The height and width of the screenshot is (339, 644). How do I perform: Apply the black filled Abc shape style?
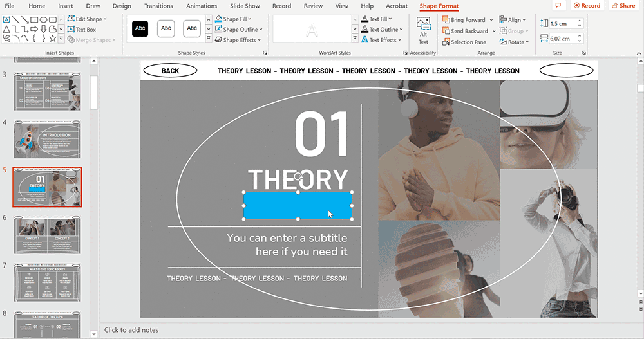(x=140, y=28)
